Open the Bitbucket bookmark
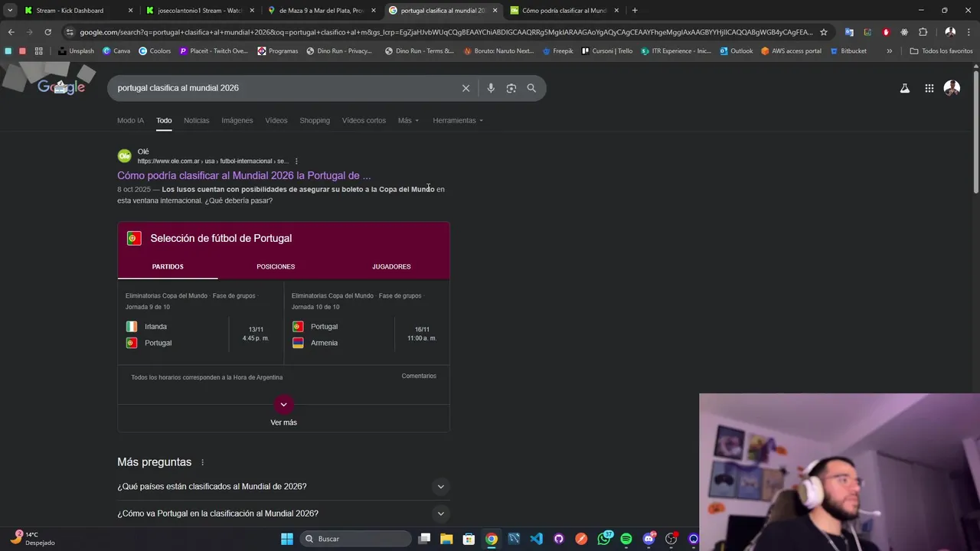Viewport: 980px width, 551px height. pyautogui.click(x=848, y=51)
